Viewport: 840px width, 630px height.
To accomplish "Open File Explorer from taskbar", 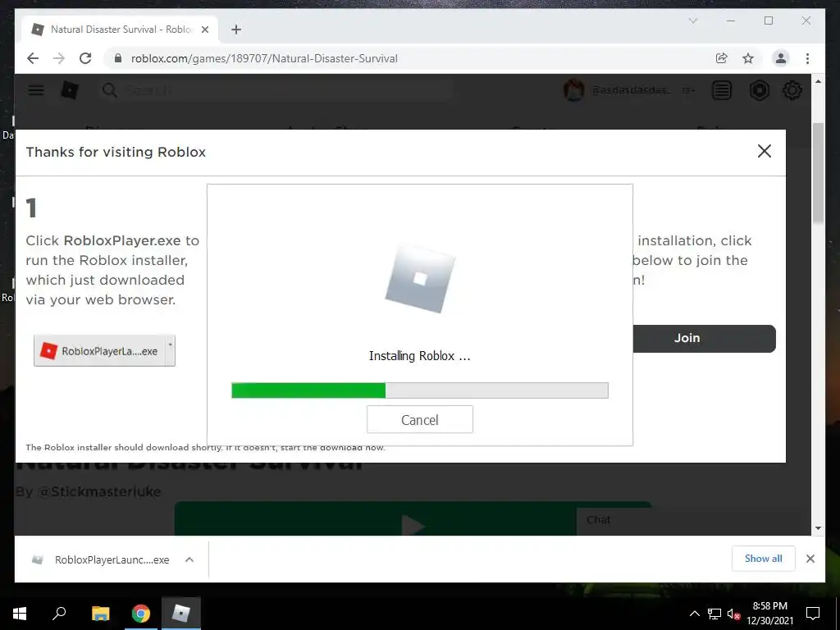I will (x=100, y=614).
